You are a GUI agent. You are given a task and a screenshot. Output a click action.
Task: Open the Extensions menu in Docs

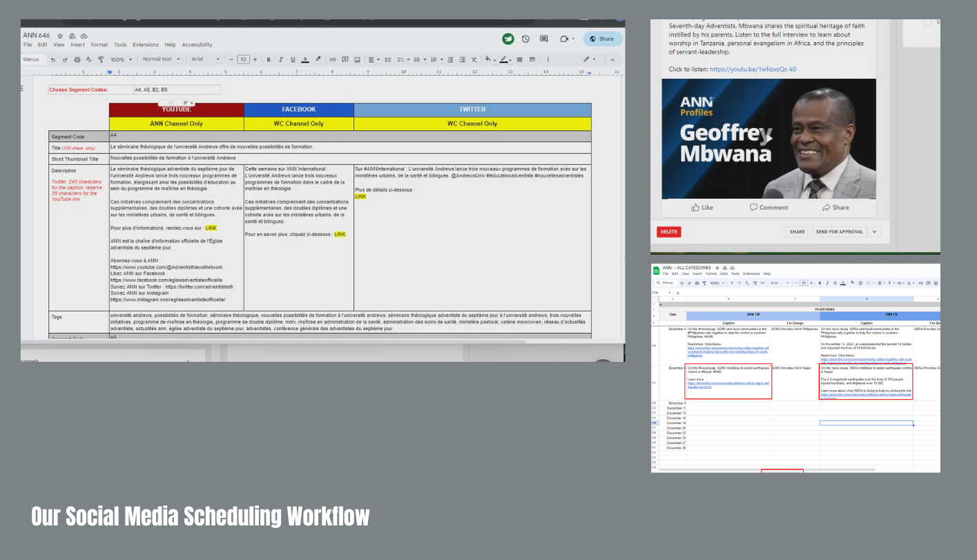pos(146,45)
